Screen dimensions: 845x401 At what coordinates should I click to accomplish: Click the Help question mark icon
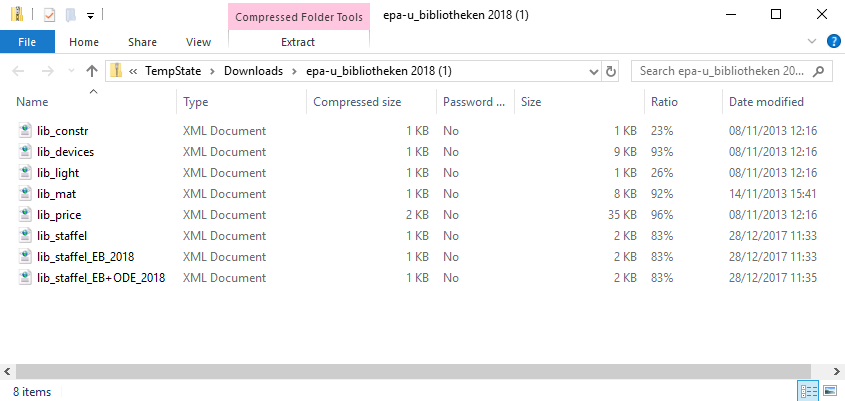pyautogui.click(x=832, y=41)
